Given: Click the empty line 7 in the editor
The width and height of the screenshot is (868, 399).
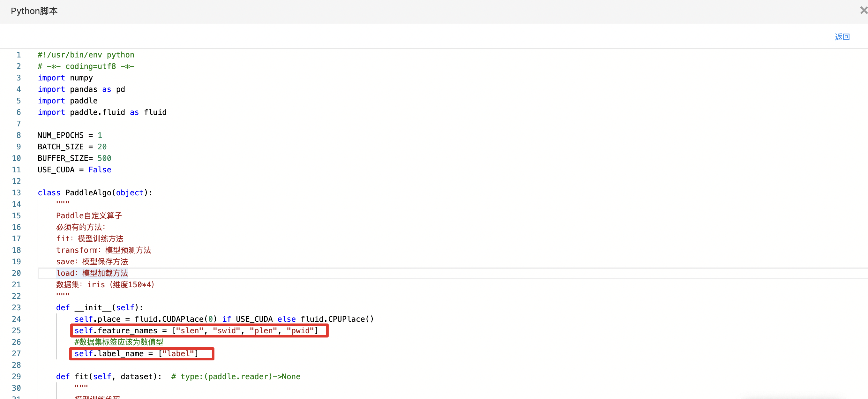Looking at the screenshot, I should click(x=453, y=124).
